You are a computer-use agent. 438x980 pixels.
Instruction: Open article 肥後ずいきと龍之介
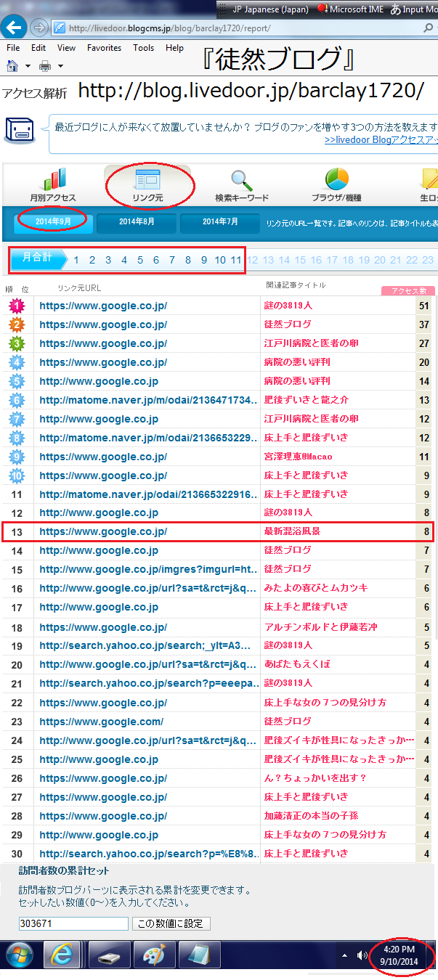coord(306,400)
